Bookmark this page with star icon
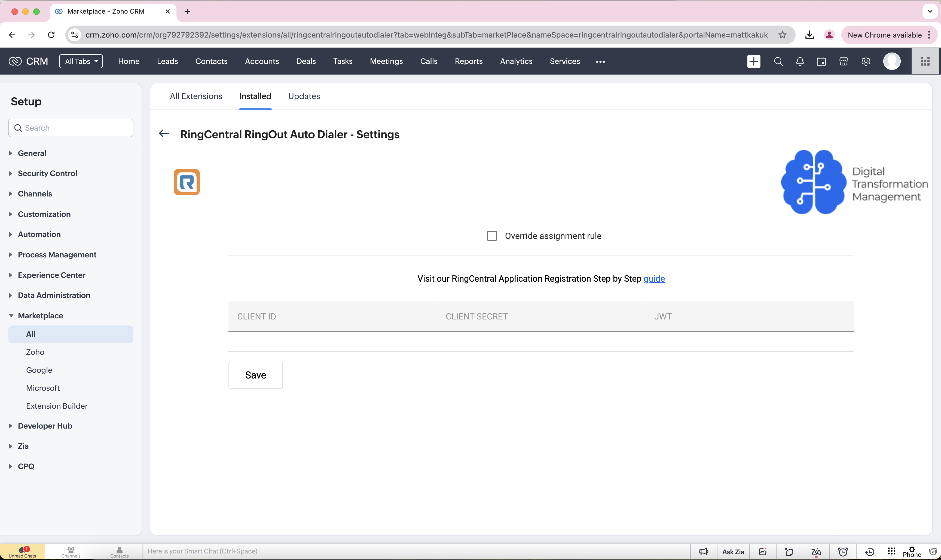This screenshot has width=941, height=560. pos(783,35)
